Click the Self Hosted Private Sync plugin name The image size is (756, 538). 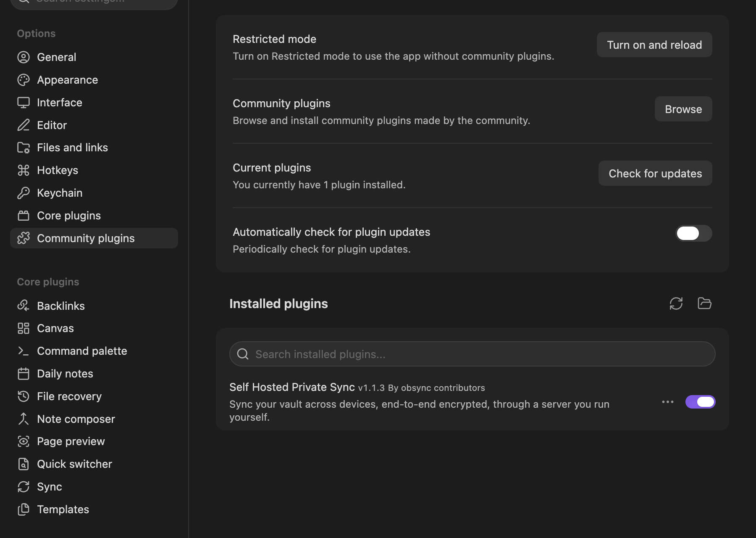coord(292,387)
